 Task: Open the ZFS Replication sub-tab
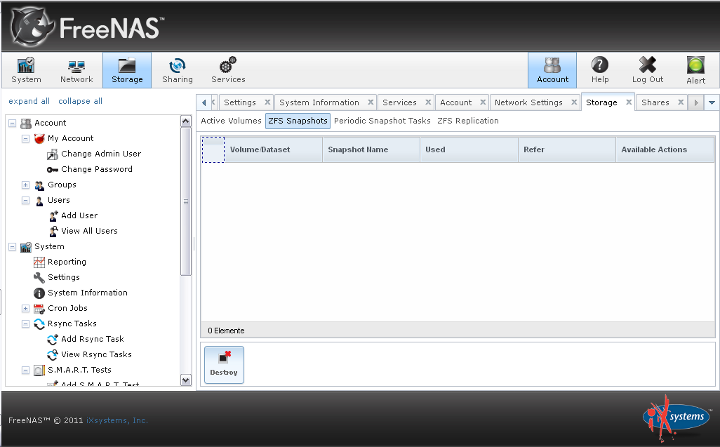467,121
